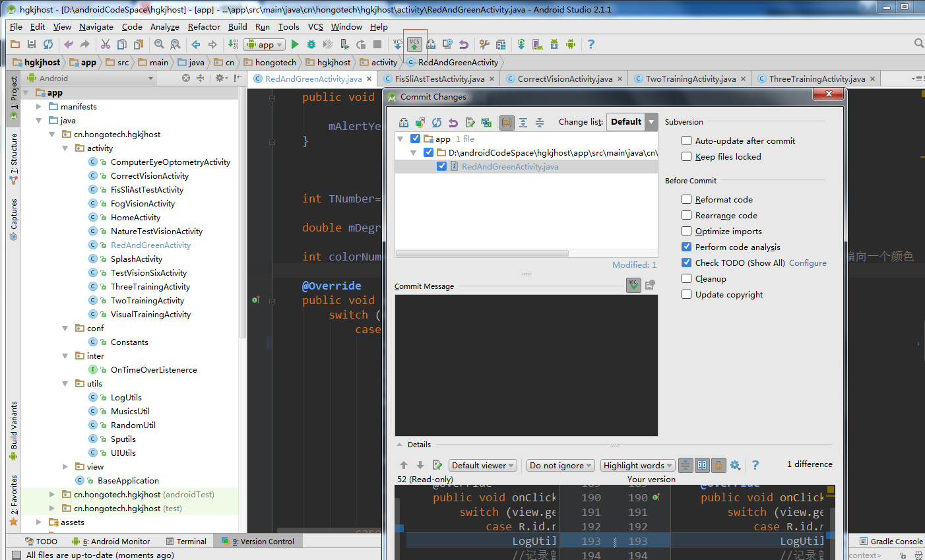The image size is (925, 560).
Task: Open the Do not ignore dropdown
Action: click(561, 466)
